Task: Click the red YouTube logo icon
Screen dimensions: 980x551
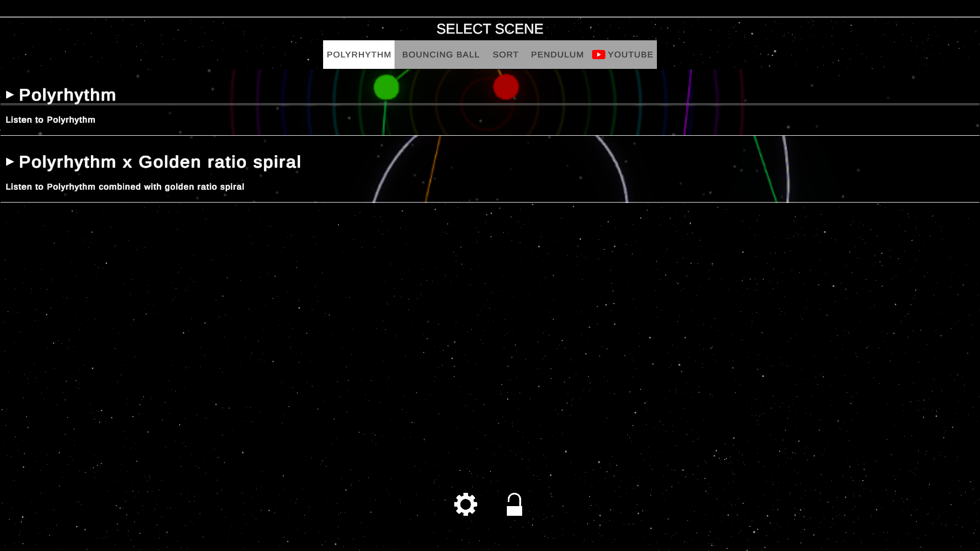Action: [598, 55]
